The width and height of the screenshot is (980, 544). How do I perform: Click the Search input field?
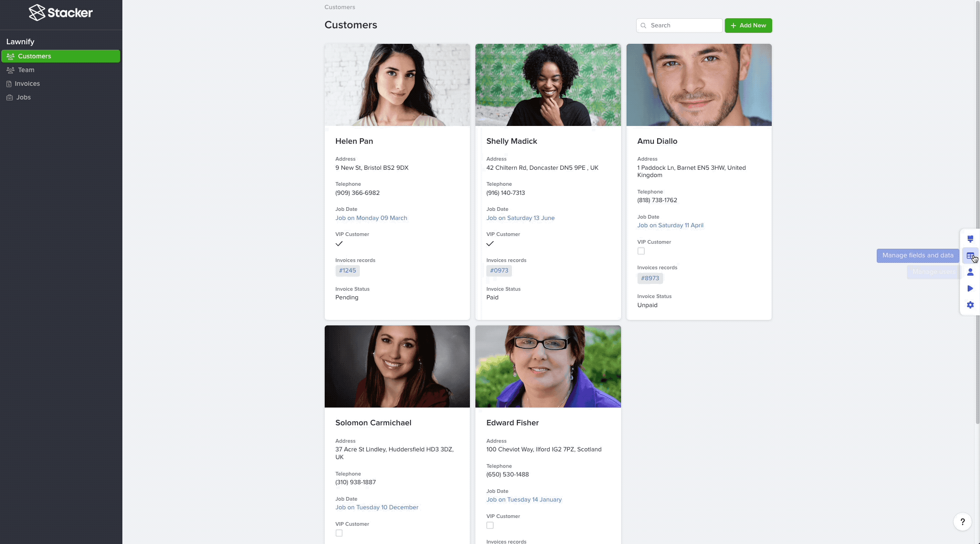coord(679,26)
